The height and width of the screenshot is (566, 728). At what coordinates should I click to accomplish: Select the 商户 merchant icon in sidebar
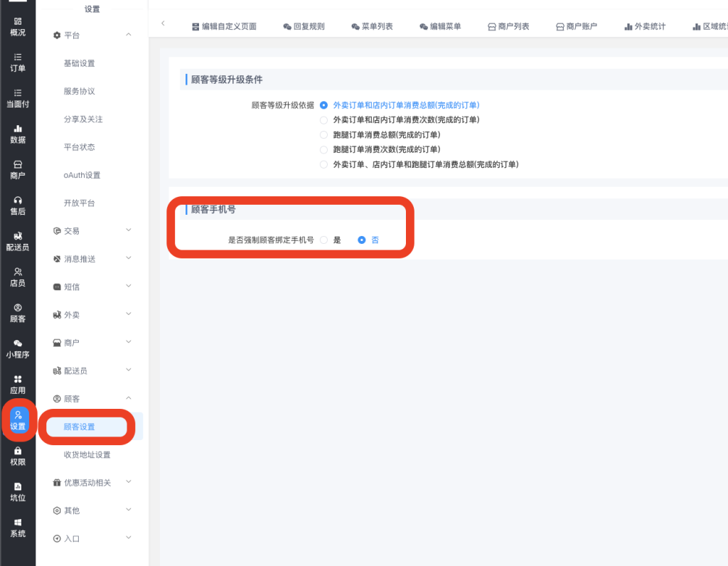[x=18, y=164]
